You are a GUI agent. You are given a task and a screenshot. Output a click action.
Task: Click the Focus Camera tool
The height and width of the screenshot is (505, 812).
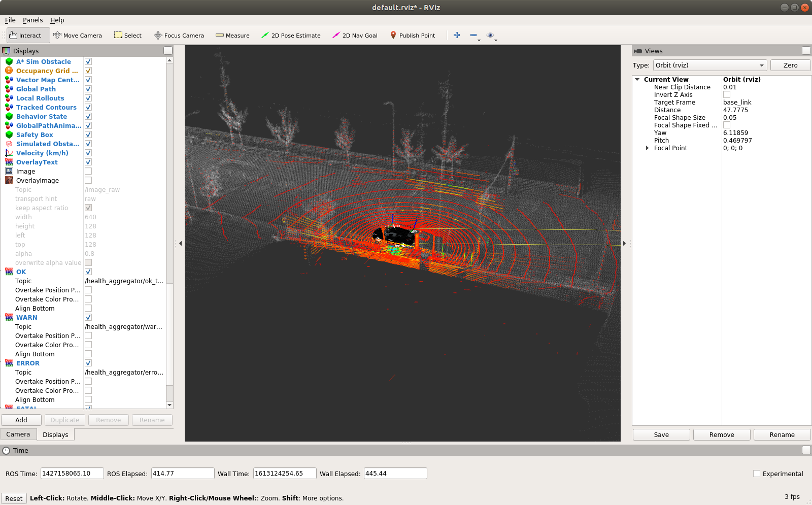click(179, 36)
